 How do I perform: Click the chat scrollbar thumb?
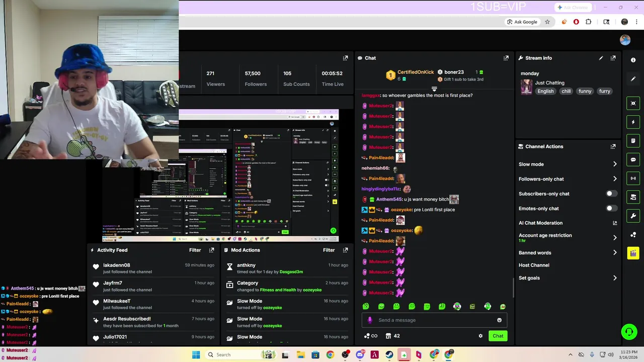(513, 287)
